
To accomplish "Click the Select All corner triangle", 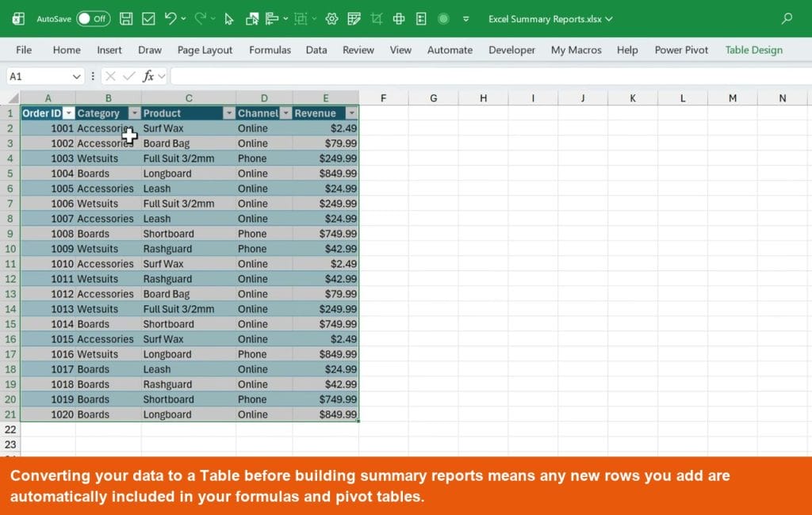I will pyautogui.click(x=11, y=97).
